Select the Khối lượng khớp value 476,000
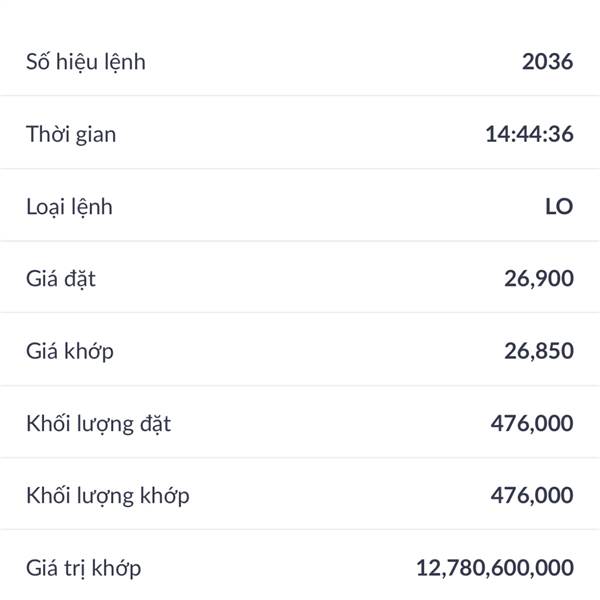This screenshot has height=600, width=600. point(532,495)
